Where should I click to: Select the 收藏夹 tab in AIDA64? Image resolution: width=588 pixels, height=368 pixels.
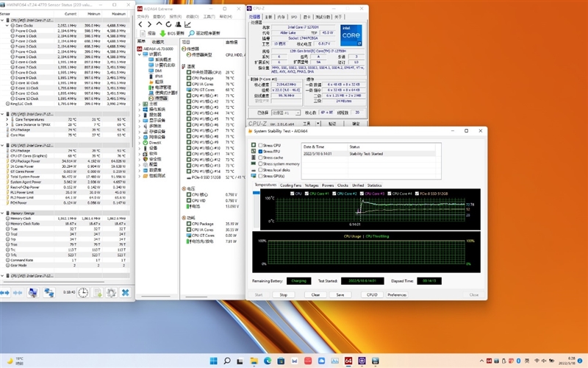(157, 42)
